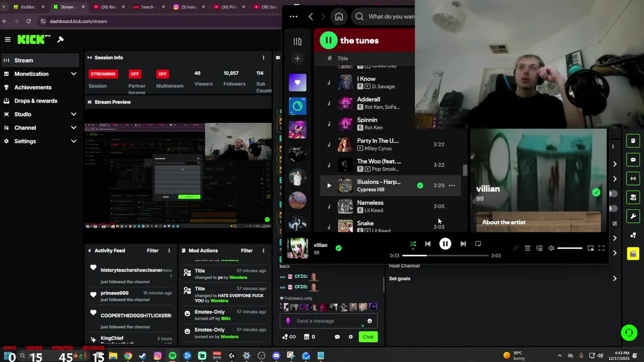The width and height of the screenshot is (644, 362).
Task: Open Kick hamburger menu
Action: (x=8, y=39)
